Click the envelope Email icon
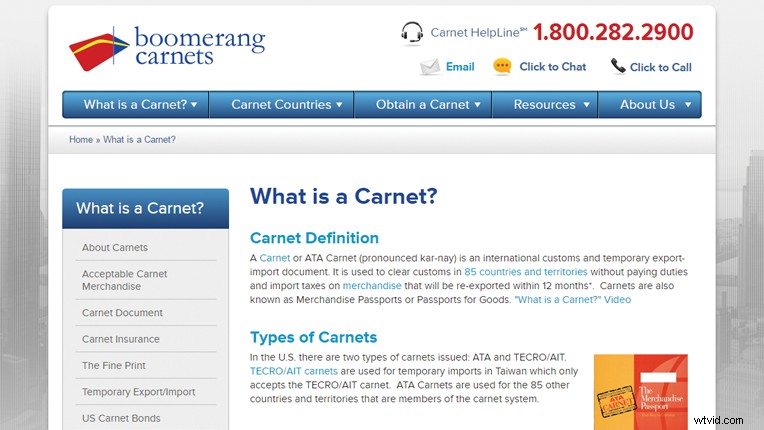 430,67
